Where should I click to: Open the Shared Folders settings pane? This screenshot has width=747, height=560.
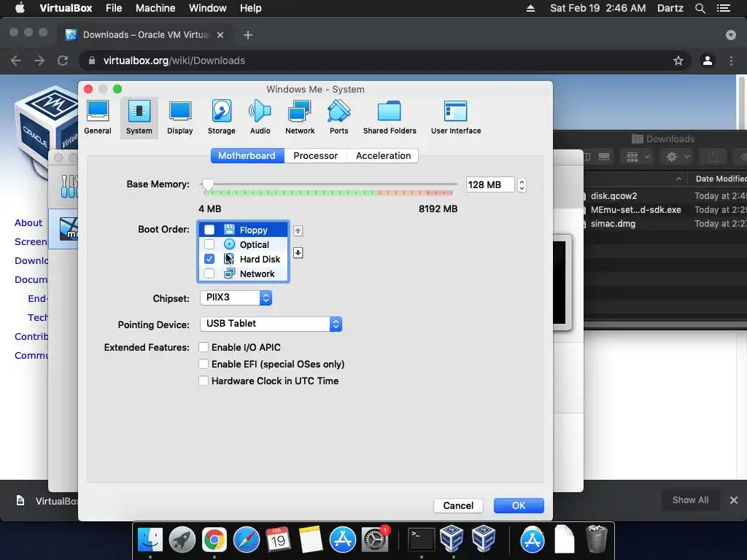[x=390, y=117]
